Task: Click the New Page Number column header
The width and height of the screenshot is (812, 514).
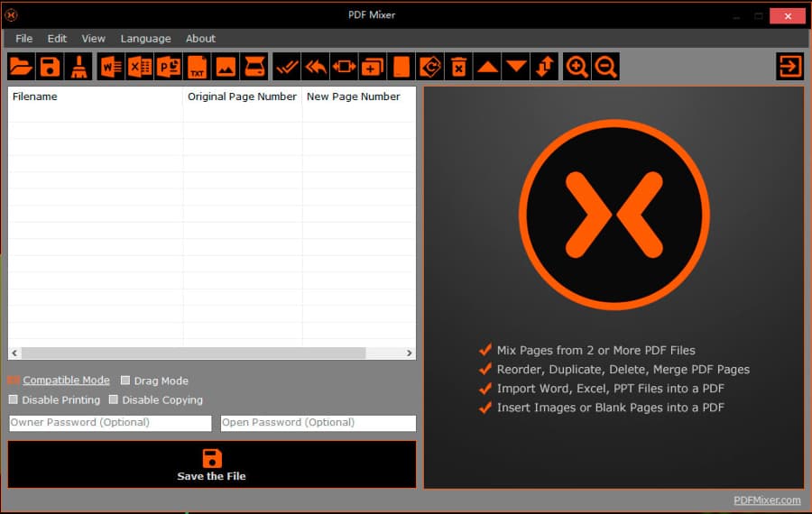Action: click(358, 96)
